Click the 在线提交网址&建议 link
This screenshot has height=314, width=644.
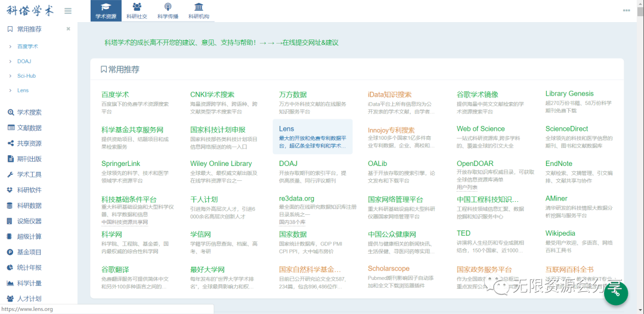coord(310,43)
